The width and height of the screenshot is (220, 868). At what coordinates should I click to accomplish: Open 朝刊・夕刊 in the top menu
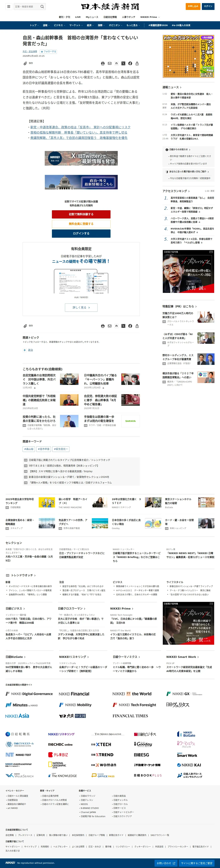[65, 17]
